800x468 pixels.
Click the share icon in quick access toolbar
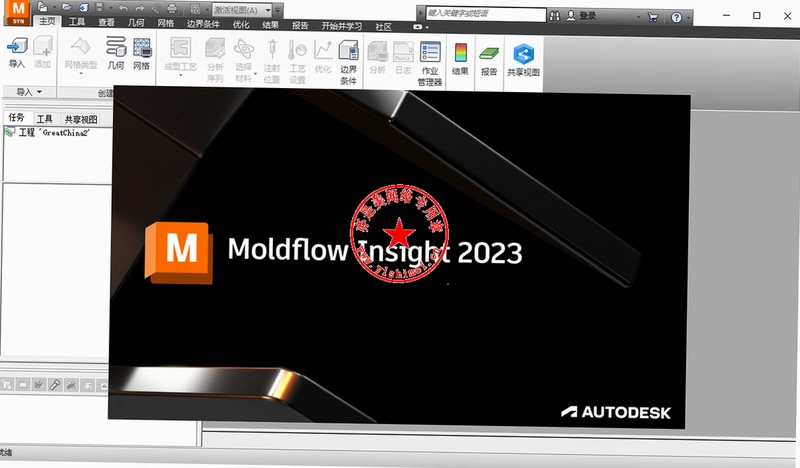point(156,8)
